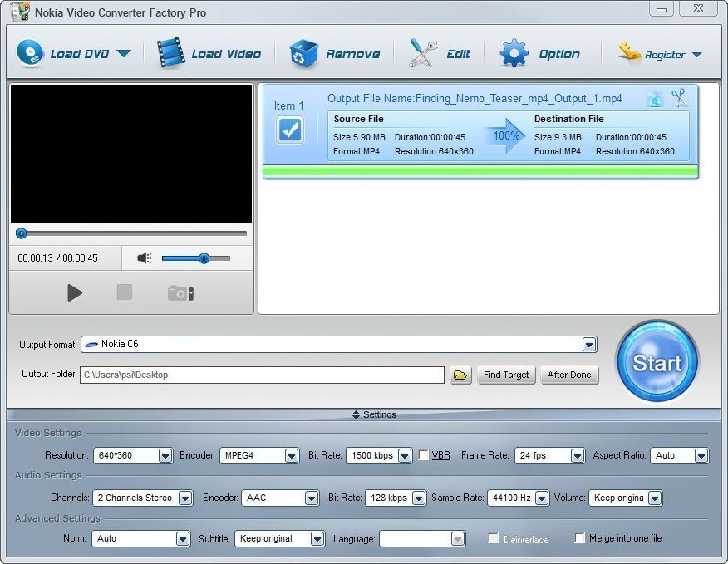This screenshot has width=728, height=564.
Task: Check Merge into one file
Action: (x=580, y=538)
